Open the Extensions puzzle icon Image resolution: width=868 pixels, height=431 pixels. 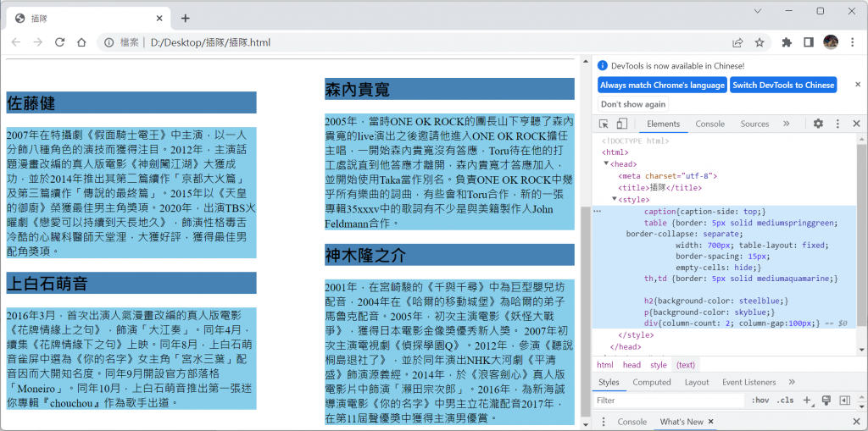(787, 42)
